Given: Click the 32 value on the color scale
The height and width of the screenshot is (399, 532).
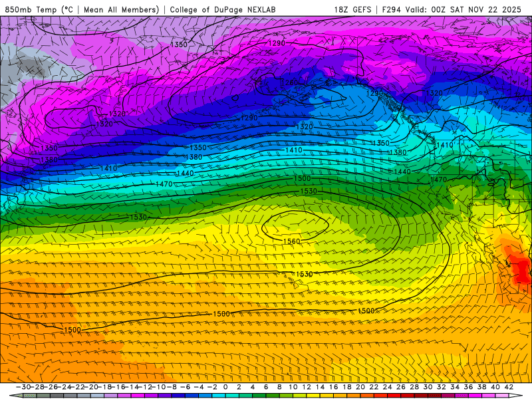Looking at the screenshot, I should coord(442,387).
